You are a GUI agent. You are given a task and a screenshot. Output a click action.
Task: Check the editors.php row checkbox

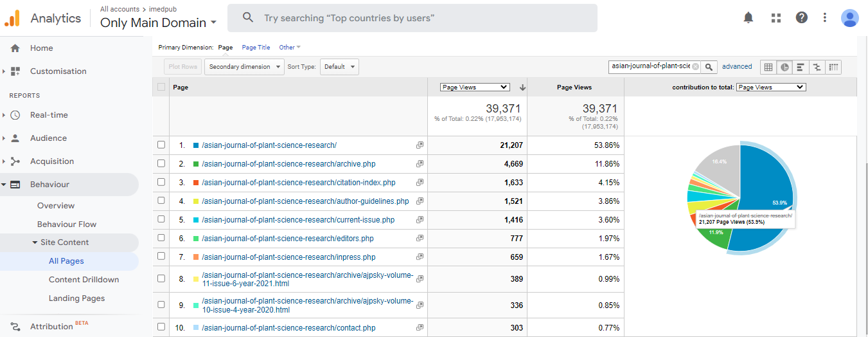pos(161,239)
